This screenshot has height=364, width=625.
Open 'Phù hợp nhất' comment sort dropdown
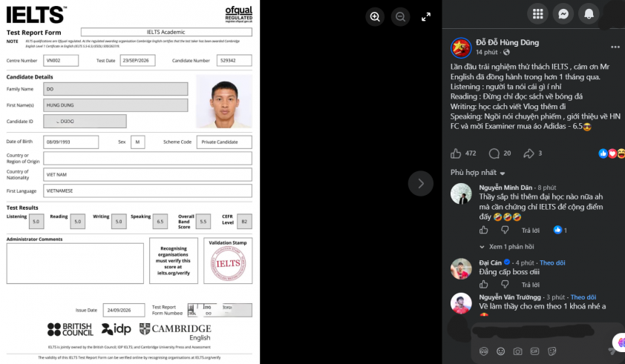pos(477,173)
